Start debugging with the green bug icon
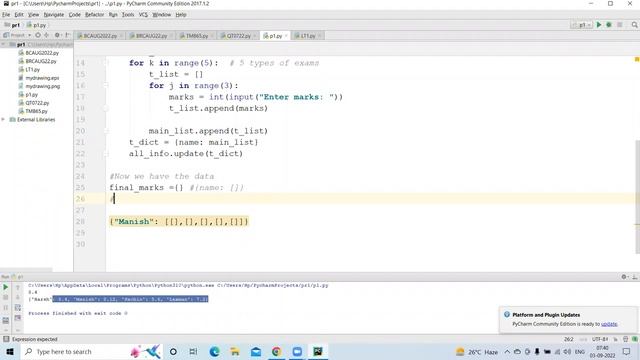 click(x=609, y=25)
